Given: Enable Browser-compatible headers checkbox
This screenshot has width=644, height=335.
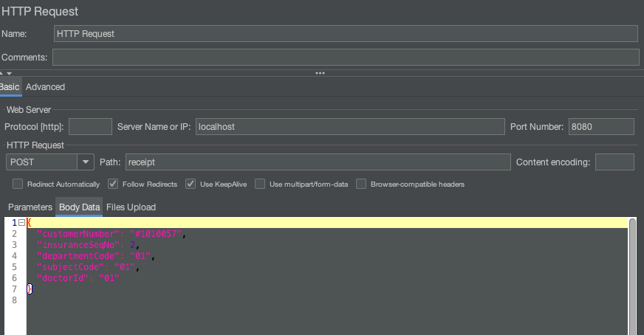Looking at the screenshot, I should click(361, 184).
